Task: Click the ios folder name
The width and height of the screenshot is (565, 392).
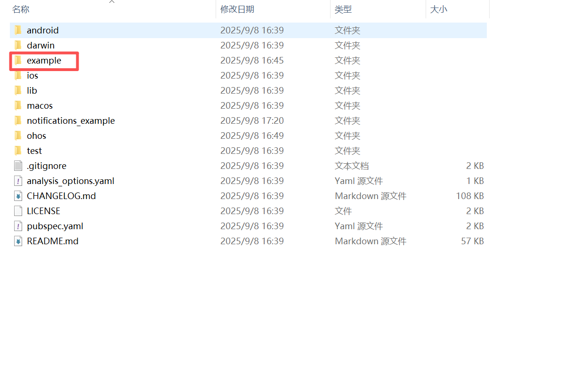Action: pos(32,75)
